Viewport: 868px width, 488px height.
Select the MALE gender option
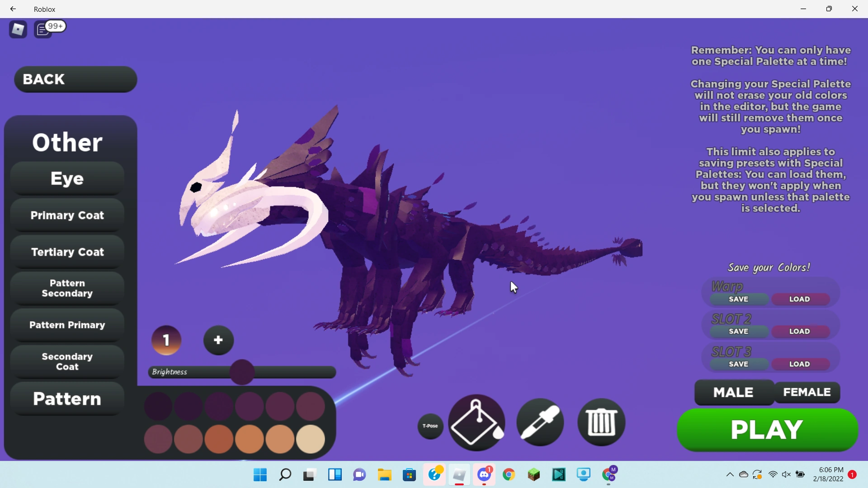pos(733,392)
